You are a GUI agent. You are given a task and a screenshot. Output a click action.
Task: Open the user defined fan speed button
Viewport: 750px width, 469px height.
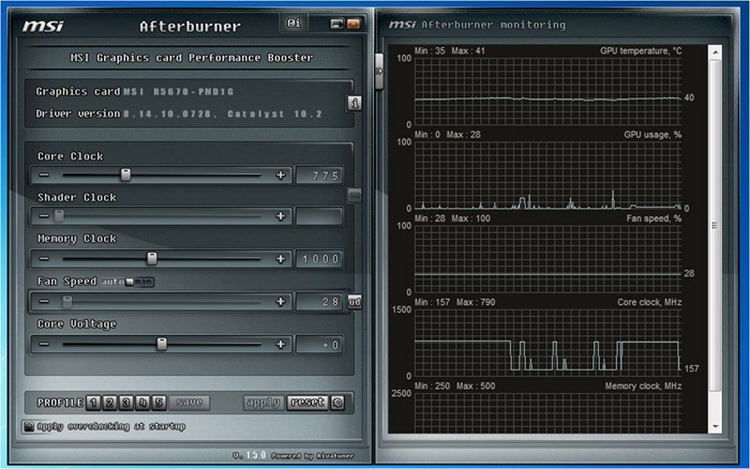354,301
